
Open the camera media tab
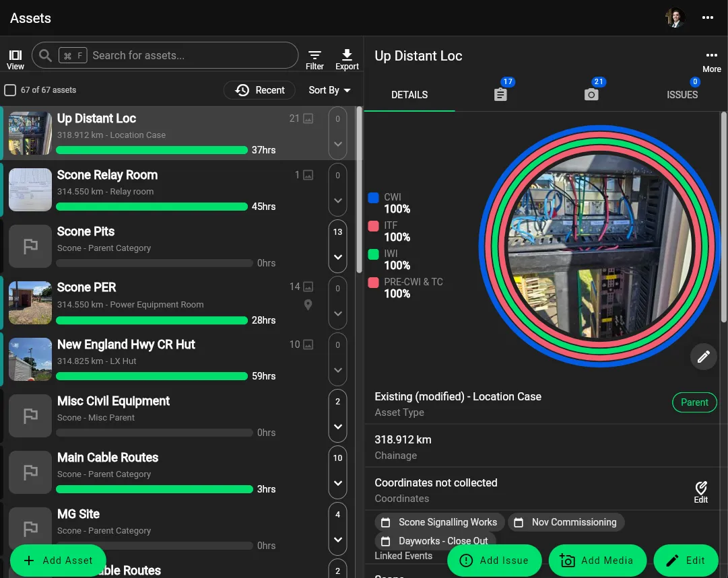tap(591, 94)
